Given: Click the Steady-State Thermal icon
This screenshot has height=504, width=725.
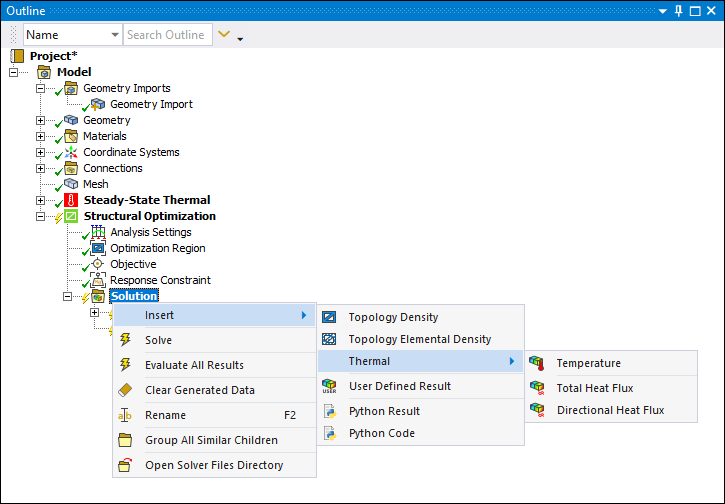Looking at the screenshot, I should click(x=71, y=200).
